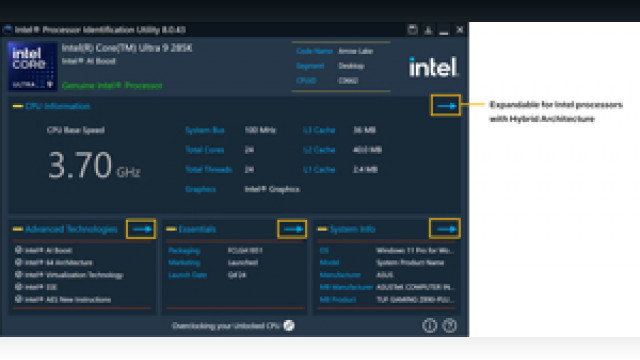Click the Code Name label
This screenshot has width=640, height=360.
pos(314,51)
